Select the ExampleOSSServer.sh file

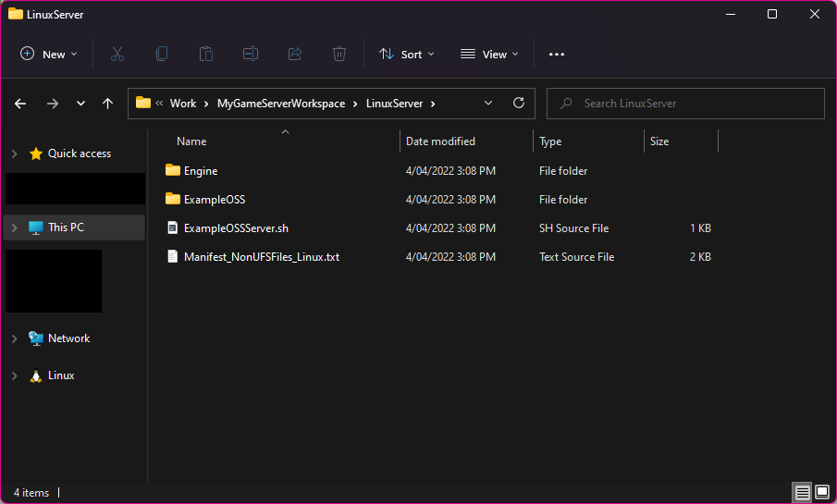(x=236, y=228)
